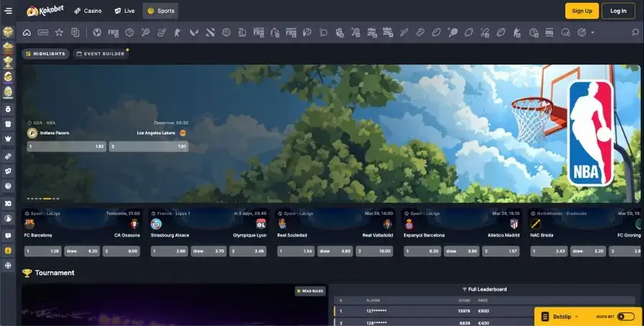Open the Event Builder tab
Screen dimensions: 644x326
click(101, 54)
